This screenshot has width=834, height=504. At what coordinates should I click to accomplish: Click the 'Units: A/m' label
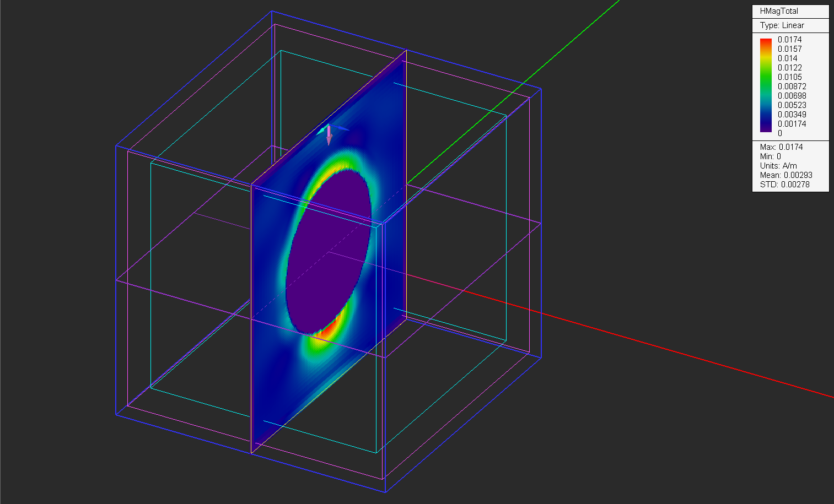(x=778, y=166)
